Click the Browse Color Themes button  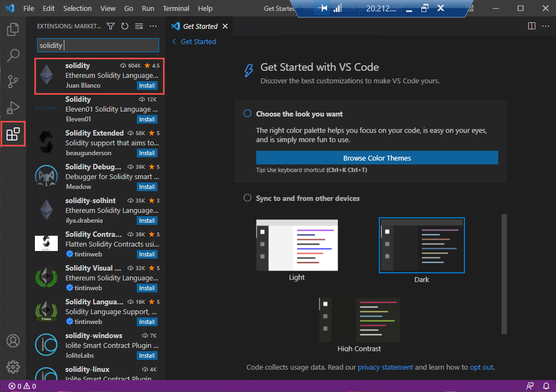click(377, 158)
